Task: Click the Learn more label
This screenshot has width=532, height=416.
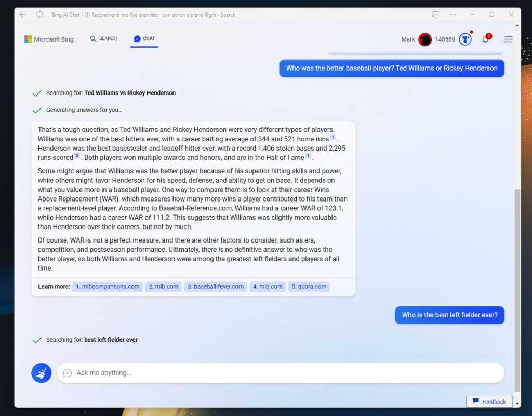Action: click(x=54, y=287)
